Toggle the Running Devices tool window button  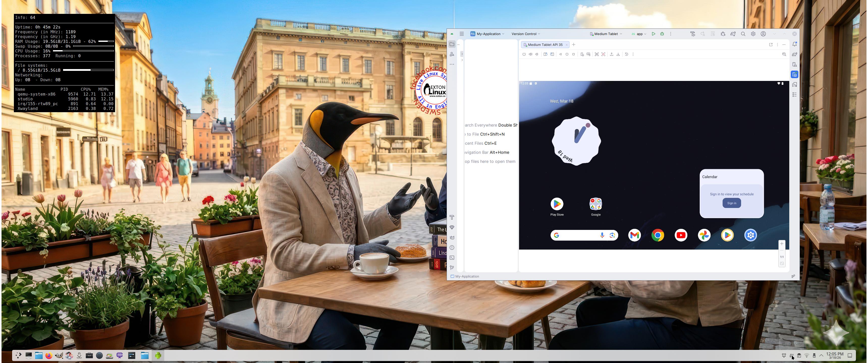point(795,74)
